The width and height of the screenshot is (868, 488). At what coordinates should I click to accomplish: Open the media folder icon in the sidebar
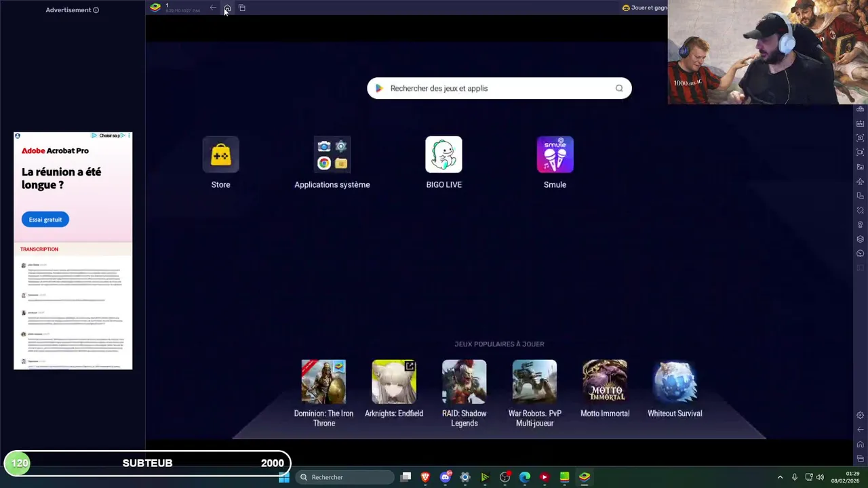tap(861, 167)
